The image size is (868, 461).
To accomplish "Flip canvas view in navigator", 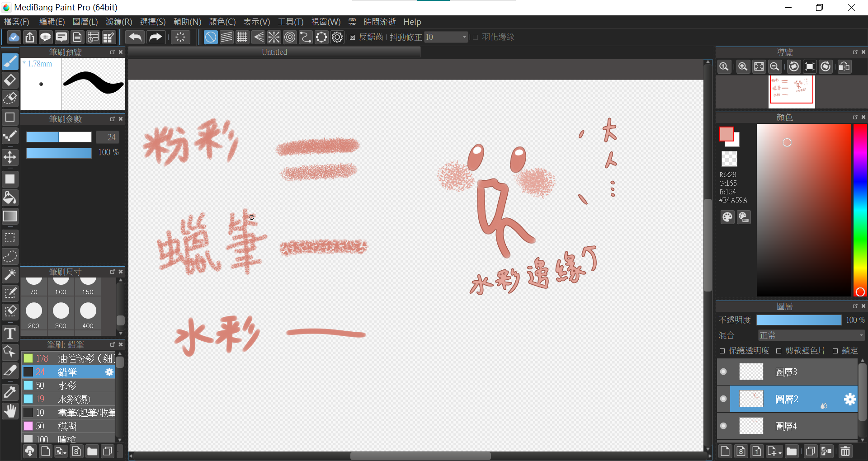I will pyautogui.click(x=844, y=67).
